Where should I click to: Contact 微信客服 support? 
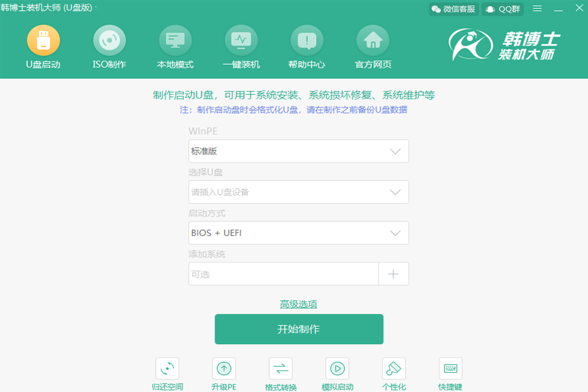[x=453, y=9]
